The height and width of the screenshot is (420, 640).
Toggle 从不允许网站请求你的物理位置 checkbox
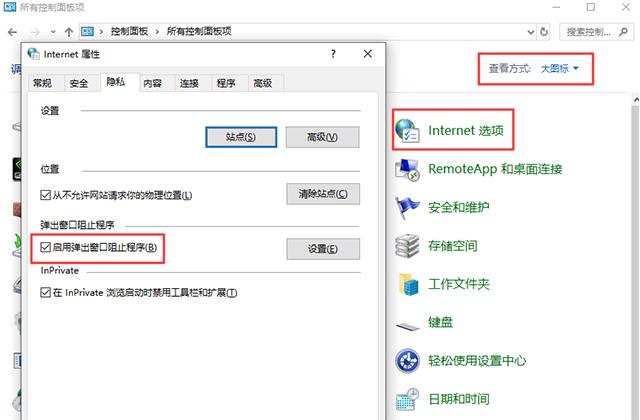coord(45,195)
